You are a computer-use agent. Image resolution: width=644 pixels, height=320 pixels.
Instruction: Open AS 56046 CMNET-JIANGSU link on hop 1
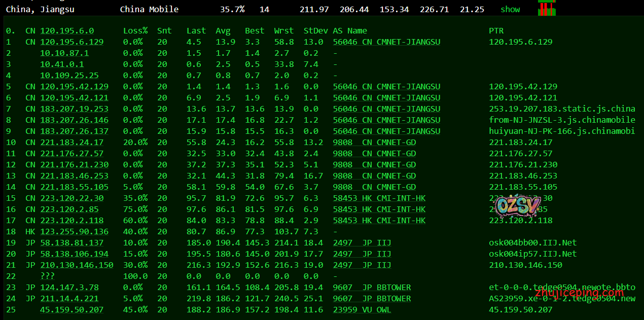pyautogui.click(x=386, y=42)
